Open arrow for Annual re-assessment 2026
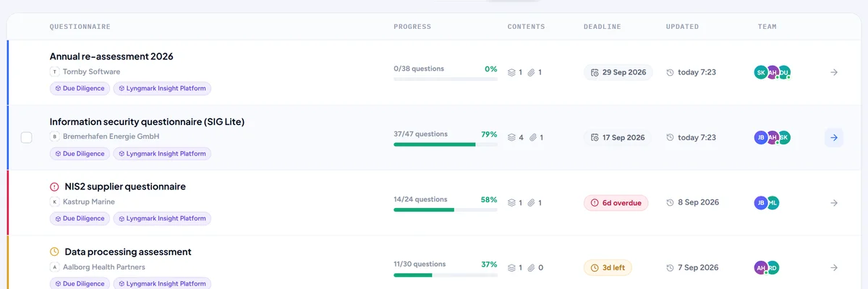 coord(834,72)
